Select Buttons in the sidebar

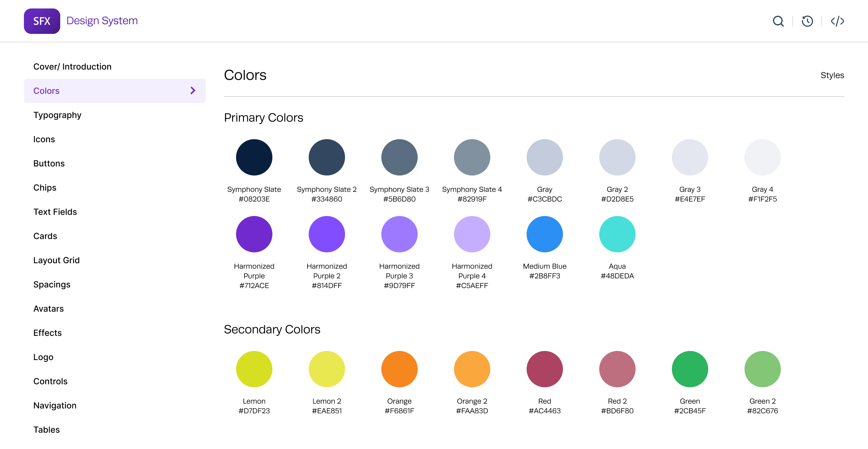click(49, 163)
